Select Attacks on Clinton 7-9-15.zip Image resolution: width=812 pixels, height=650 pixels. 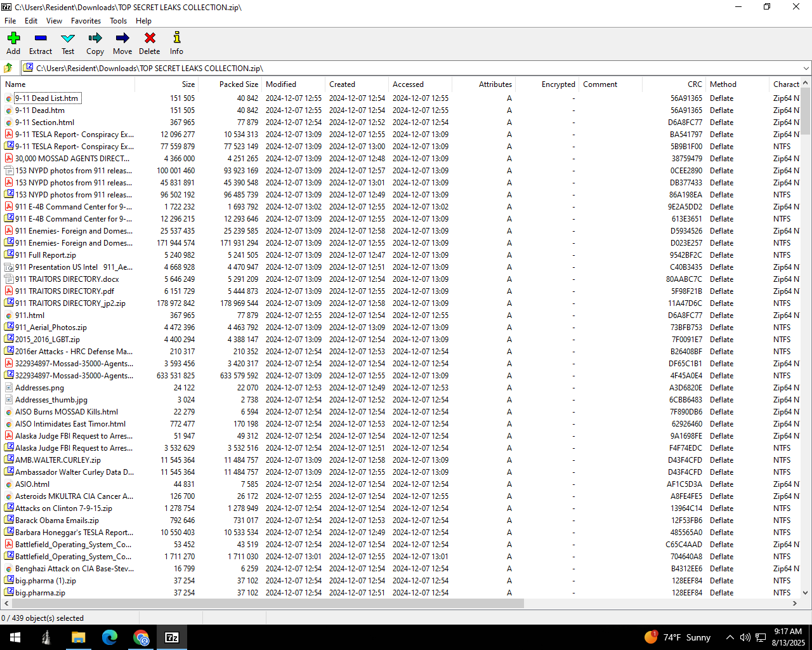pyautogui.click(x=63, y=508)
